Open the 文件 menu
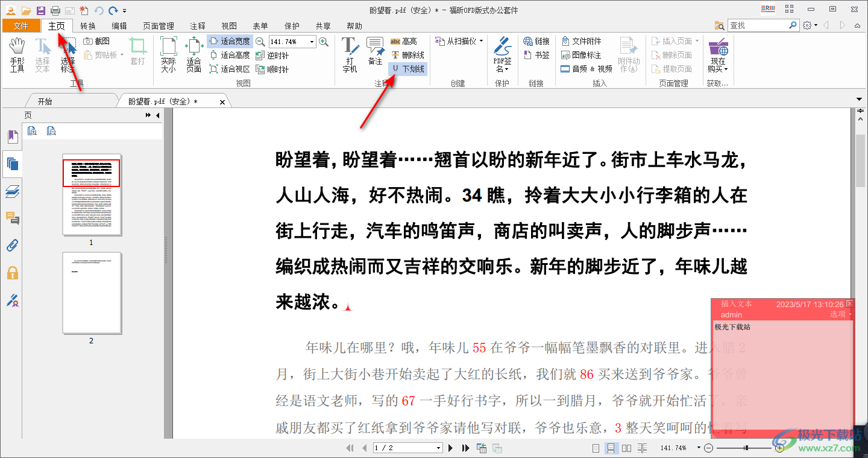 pos(21,26)
